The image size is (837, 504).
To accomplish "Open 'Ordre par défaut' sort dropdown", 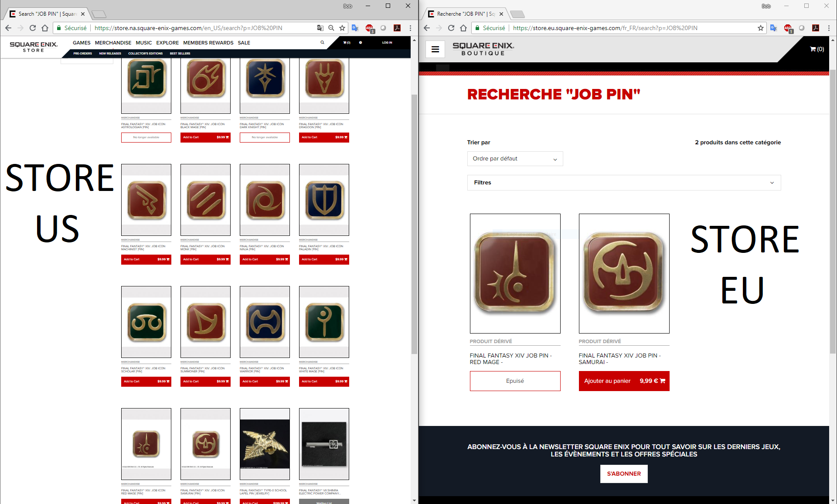I will pos(515,159).
